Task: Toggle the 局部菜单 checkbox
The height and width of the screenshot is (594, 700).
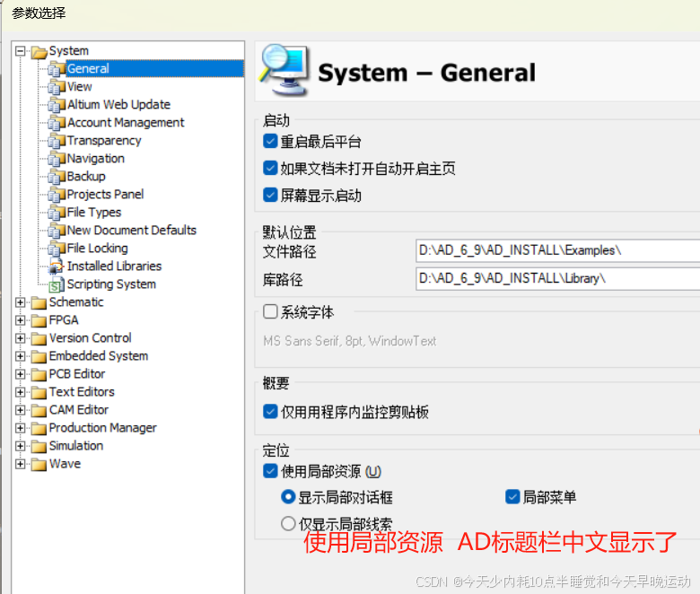Action: pyautogui.click(x=512, y=496)
